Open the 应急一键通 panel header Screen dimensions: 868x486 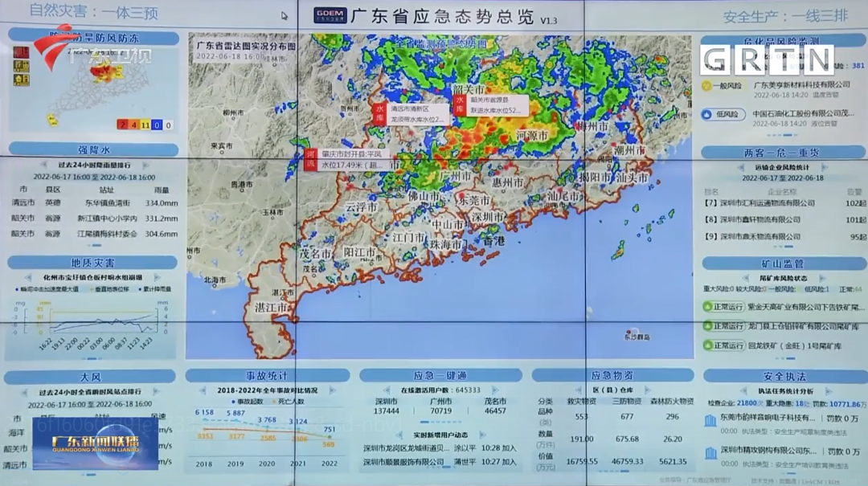tap(440, 375)
